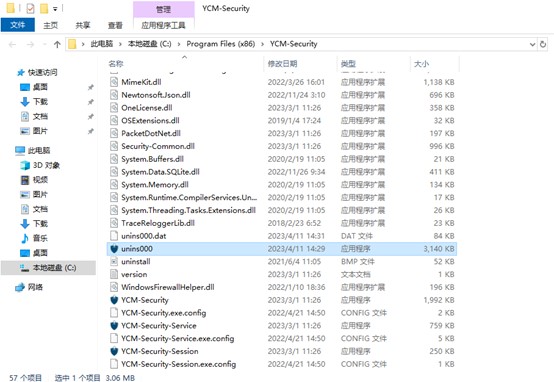
Task: Click the 网络 network icon
Action: coord(20,287)
